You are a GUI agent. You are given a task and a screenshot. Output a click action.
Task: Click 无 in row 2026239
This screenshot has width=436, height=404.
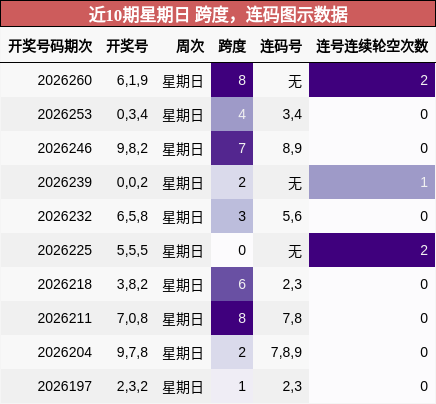(295, 183)
